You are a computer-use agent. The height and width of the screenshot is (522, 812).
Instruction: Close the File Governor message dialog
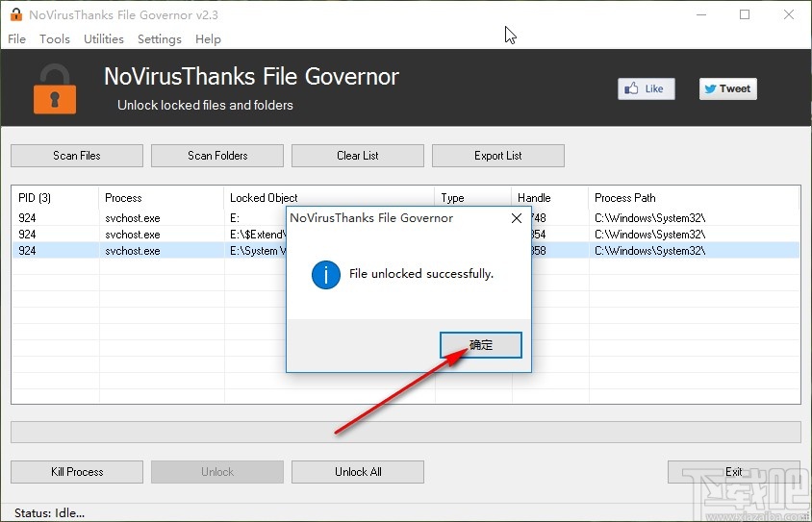[x=517, y=218]
